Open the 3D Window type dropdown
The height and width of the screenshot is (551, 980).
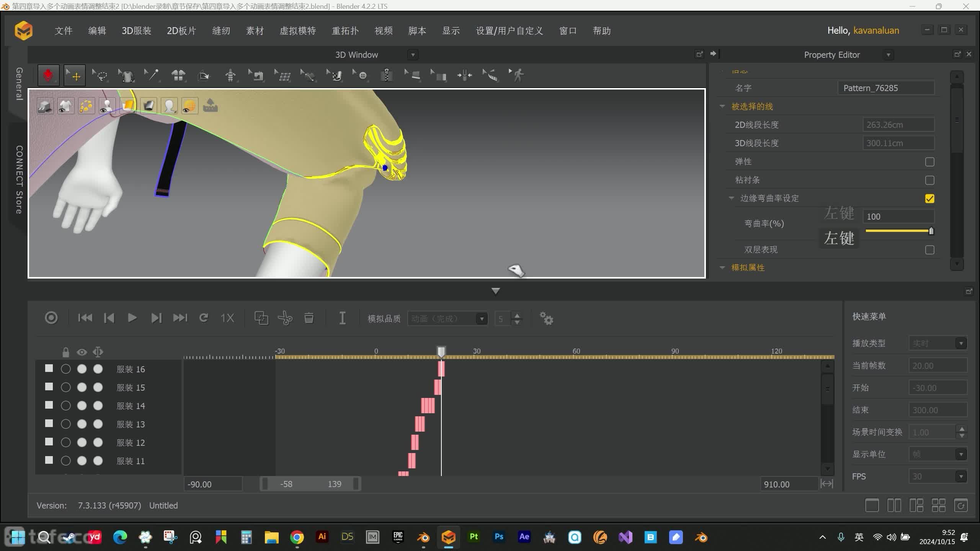pyautogui.click(x=413, y=55)
